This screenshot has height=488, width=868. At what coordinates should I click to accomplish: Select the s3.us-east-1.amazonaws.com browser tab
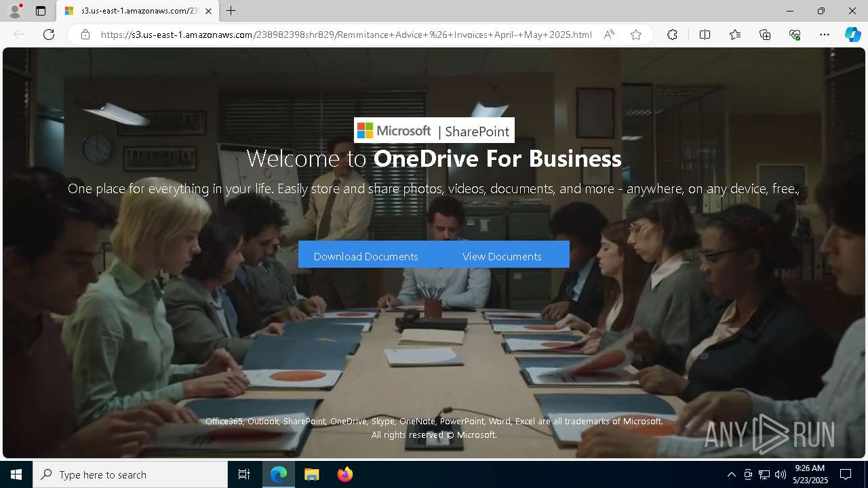coord(138,11)
